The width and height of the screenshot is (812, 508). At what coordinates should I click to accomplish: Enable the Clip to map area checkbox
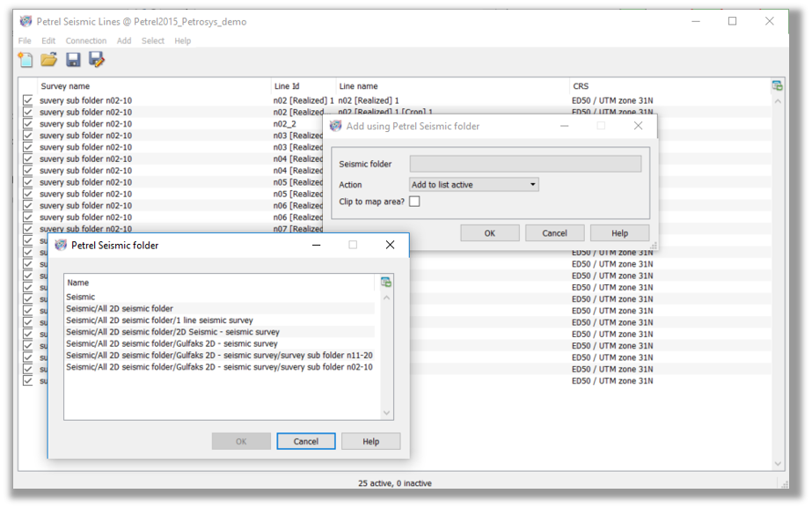click(x=414, y=202)
